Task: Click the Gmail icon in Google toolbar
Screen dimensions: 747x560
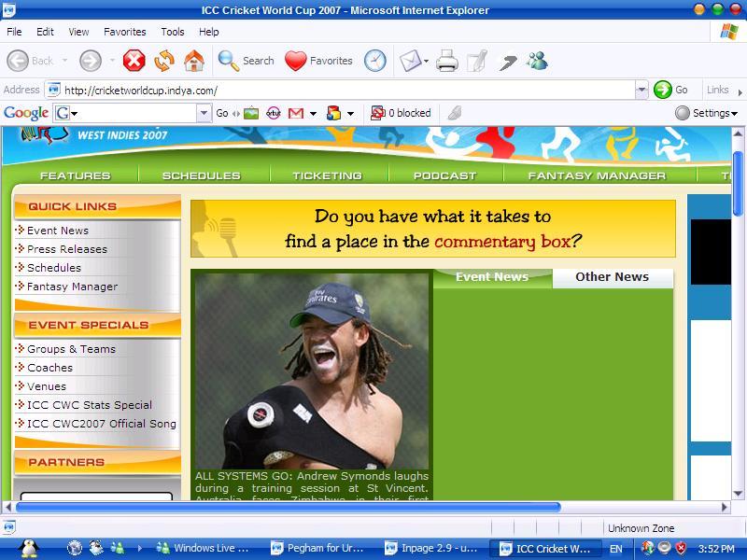Action: point(296,113)
